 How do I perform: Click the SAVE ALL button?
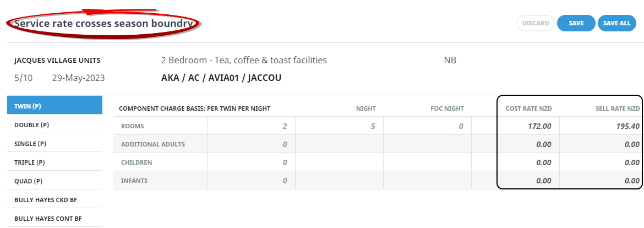point(616,23)
